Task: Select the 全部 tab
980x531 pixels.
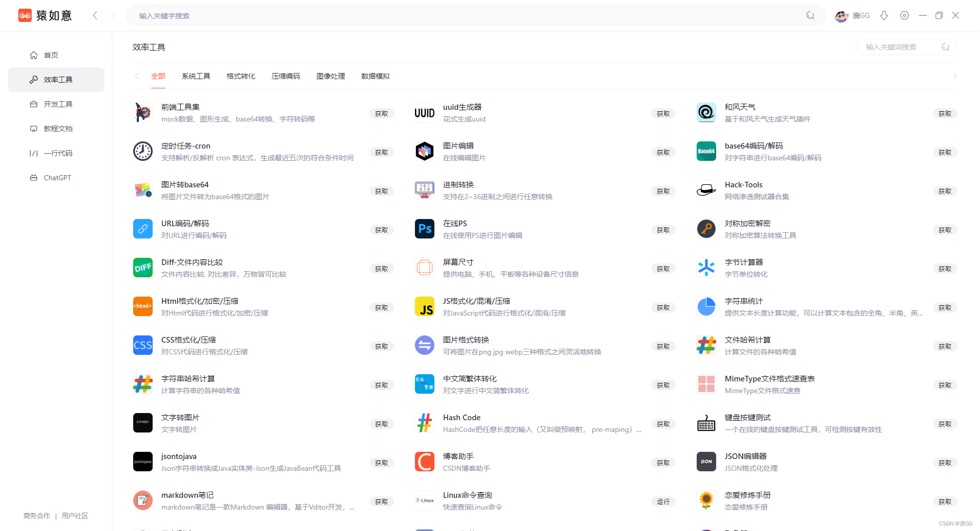Action: click(x=158, y=76)
